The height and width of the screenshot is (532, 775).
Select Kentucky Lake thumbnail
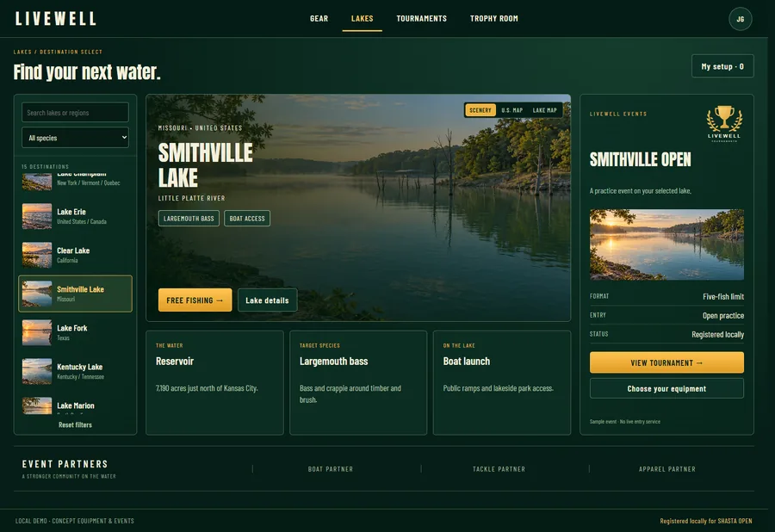coord(37,371)
